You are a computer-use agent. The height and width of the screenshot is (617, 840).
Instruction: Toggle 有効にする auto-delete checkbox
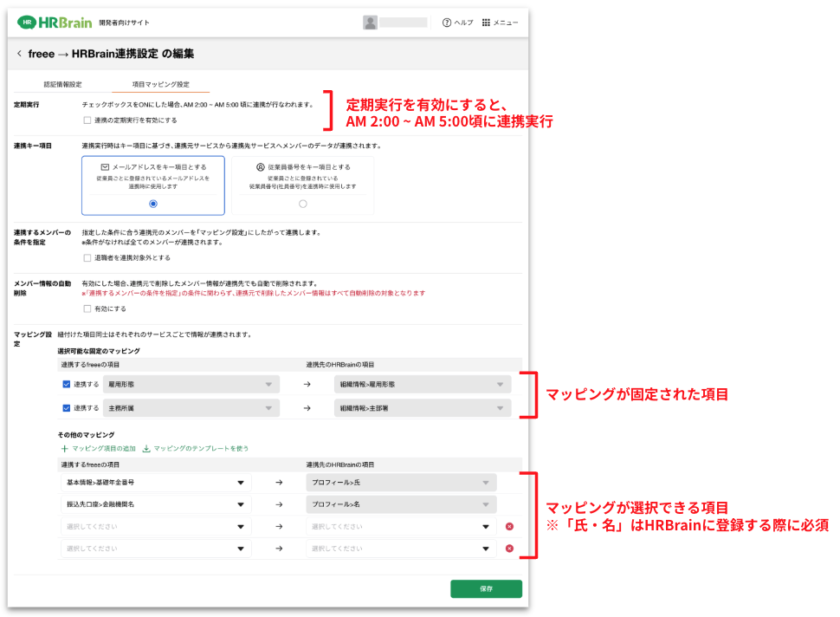[87, 308]
